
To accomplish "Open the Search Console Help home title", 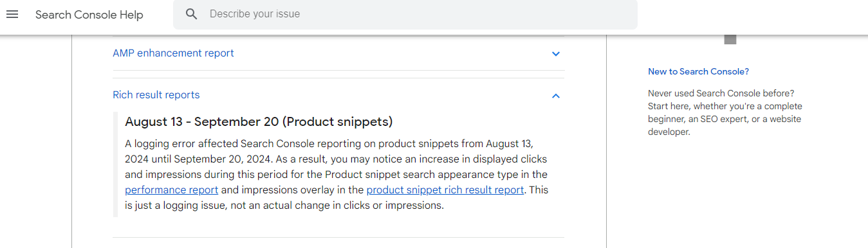I will point(89,15).
